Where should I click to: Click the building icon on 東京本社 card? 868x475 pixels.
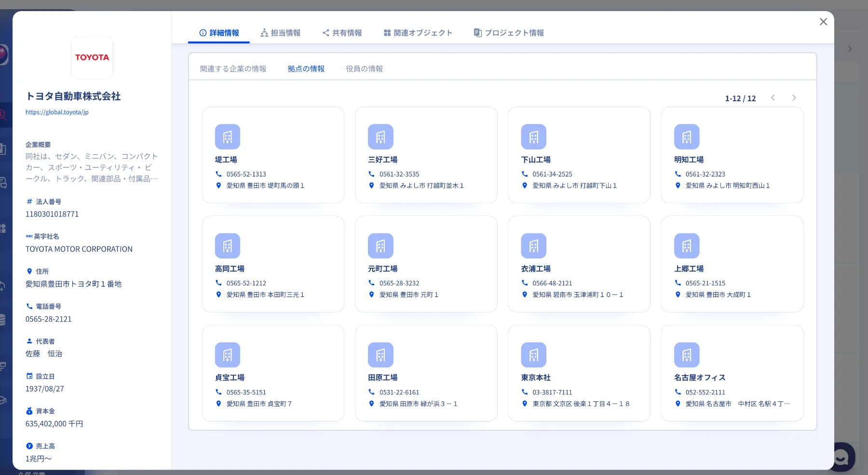(533, 355)
